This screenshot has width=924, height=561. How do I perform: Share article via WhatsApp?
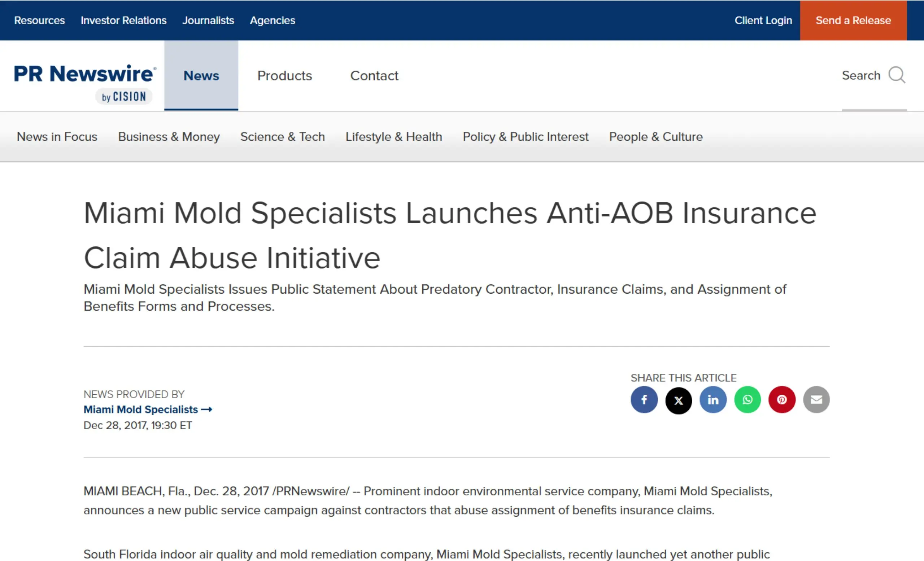(x=748, y=399)
